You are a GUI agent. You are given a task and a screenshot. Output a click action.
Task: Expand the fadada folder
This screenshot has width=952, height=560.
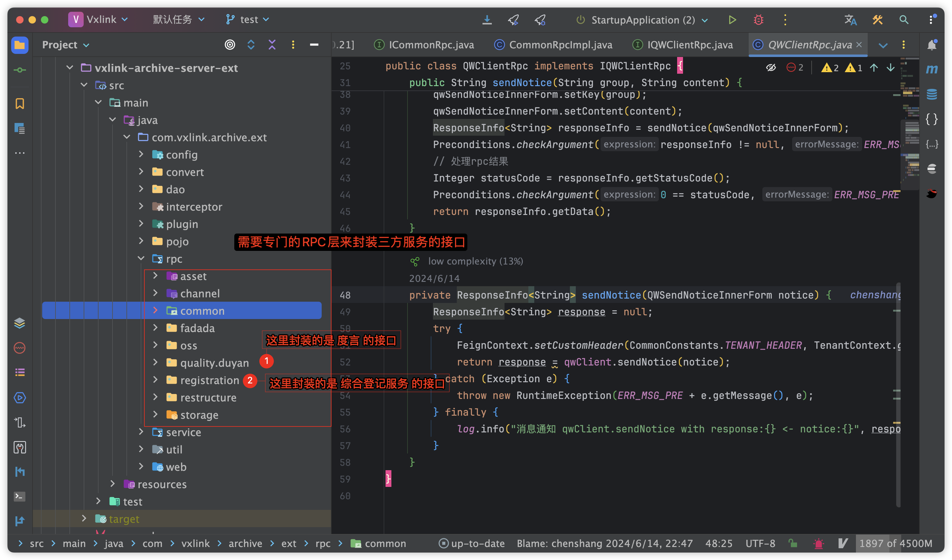pyautogui.click(x=155, y=328)
